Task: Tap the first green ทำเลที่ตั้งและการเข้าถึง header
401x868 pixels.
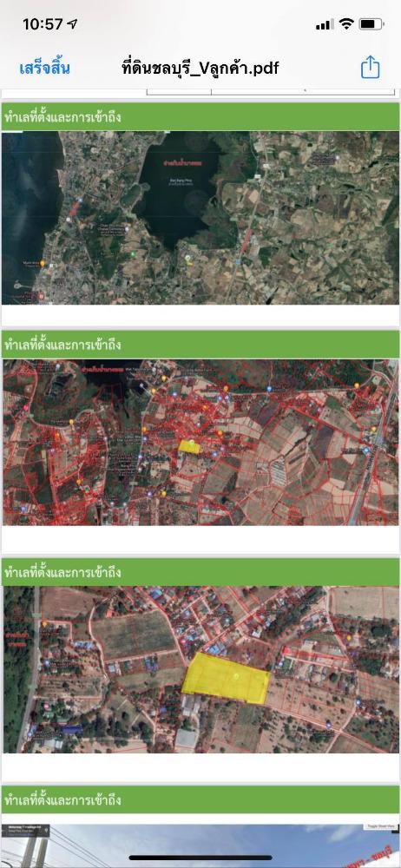Action: (200, 117)
